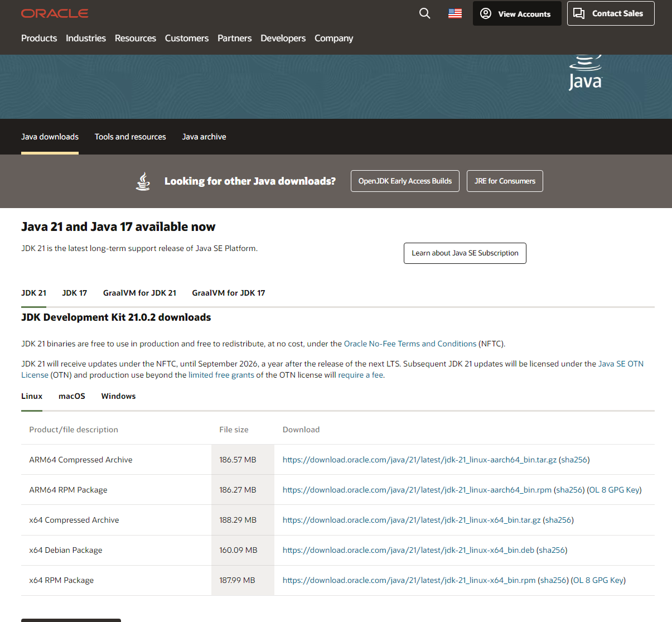This screenshot has width=672, height=622.
Task: Open the Products menu
Action: point(39,38)
